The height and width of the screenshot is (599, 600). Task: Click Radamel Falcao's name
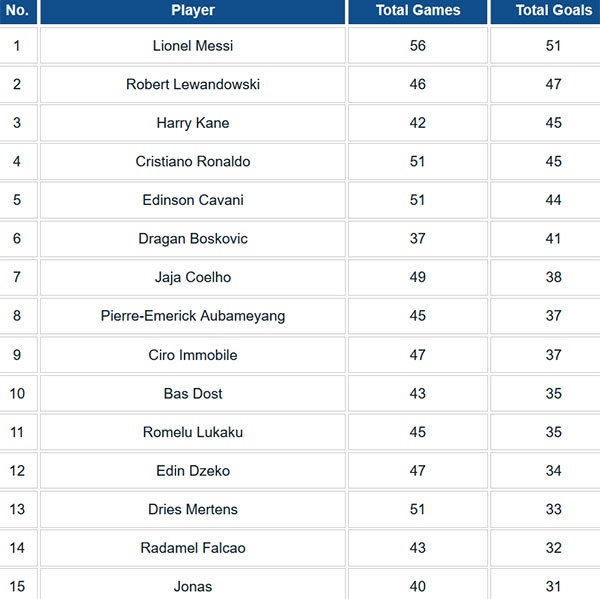click(x=192, y=548)
